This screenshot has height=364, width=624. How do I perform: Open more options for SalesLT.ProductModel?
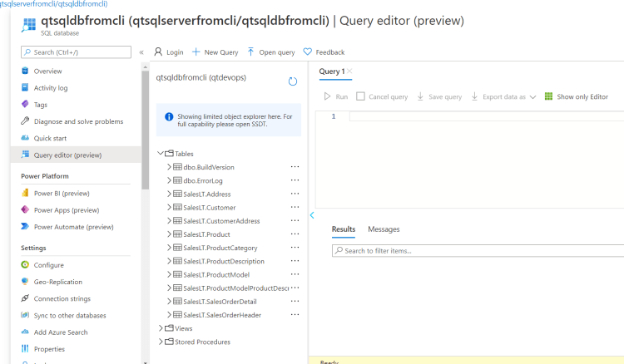click(x=295, y=274)
